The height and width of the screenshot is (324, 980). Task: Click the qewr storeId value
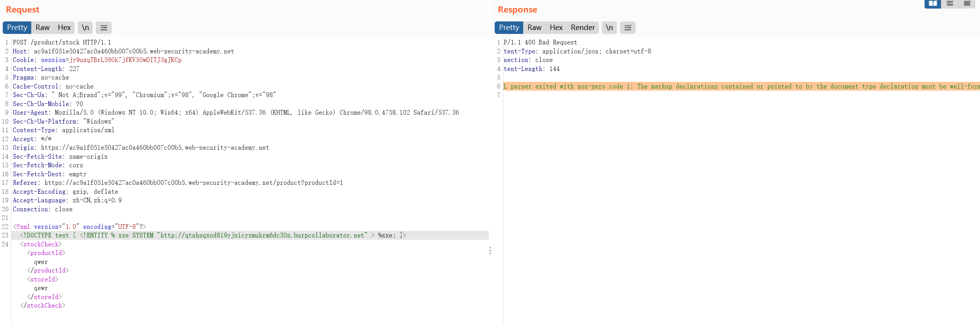click(x=41, y=288)
